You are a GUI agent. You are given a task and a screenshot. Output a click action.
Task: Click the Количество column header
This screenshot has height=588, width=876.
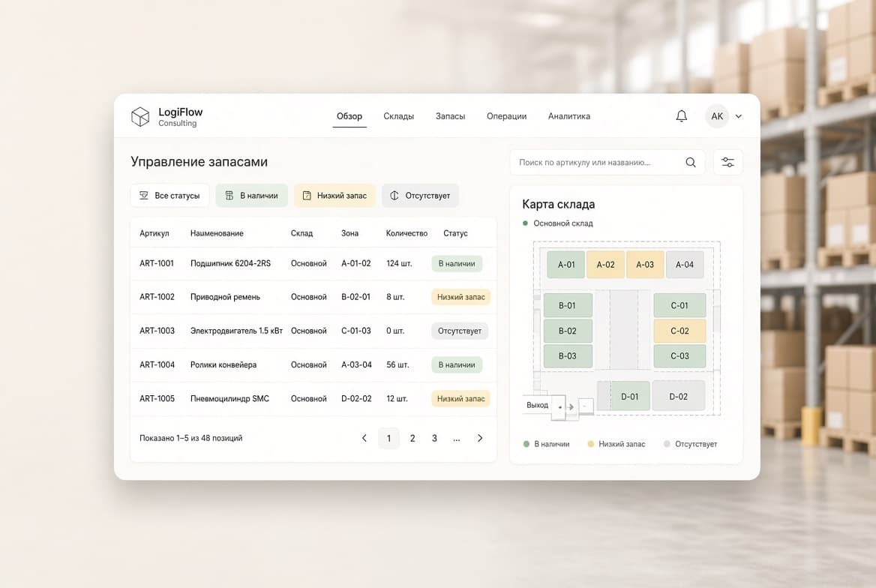point(406,233)
